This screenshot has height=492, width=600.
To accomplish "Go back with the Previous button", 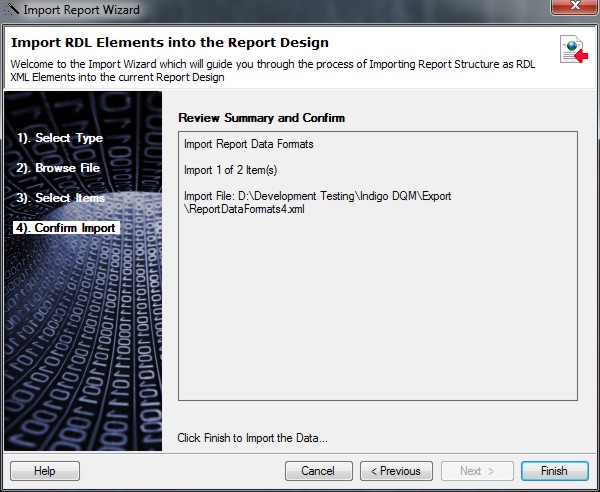I will click(396, 471).
